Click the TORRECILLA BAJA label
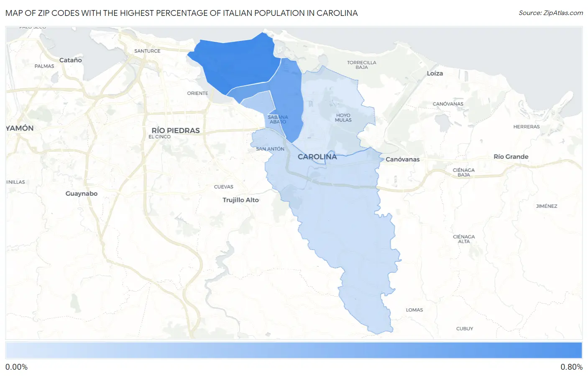The width and height of the screenshot is (588, 376). pos(362,65)
